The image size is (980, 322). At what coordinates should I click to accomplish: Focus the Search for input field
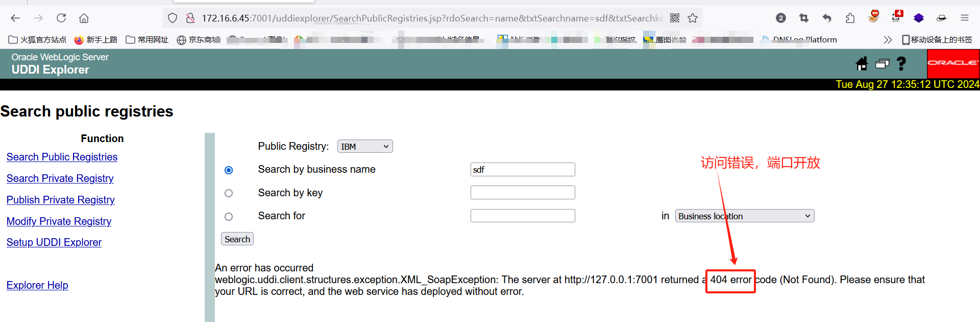[x=523, y=216]
